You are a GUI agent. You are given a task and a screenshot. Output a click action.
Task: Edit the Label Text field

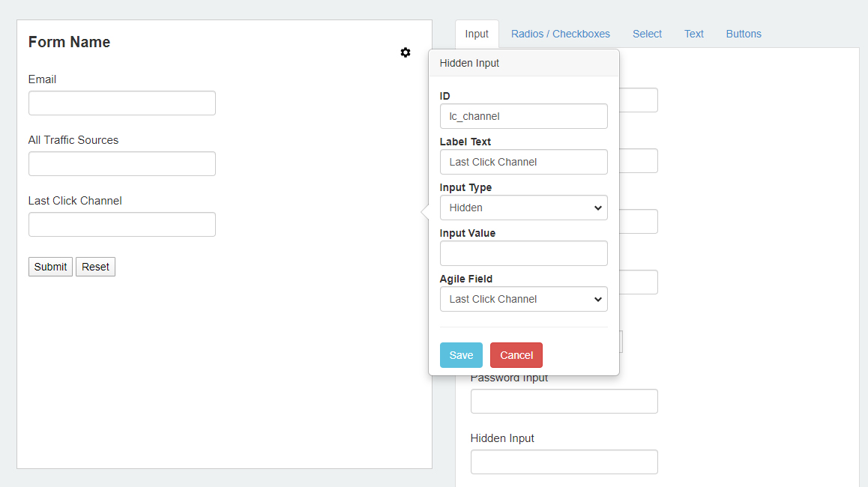click(x=524, y=162)
